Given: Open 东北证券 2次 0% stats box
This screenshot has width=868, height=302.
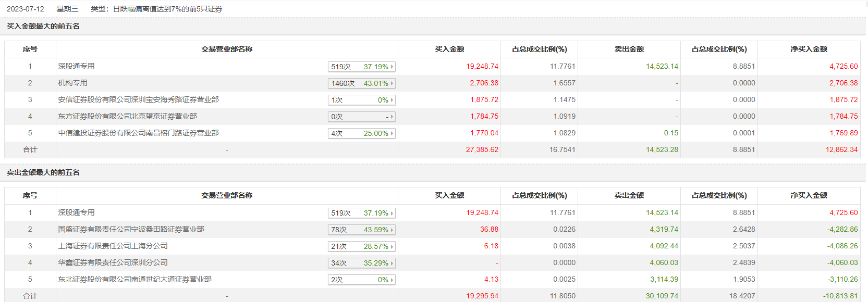Looking at the screenshot, I should (361, 280).
